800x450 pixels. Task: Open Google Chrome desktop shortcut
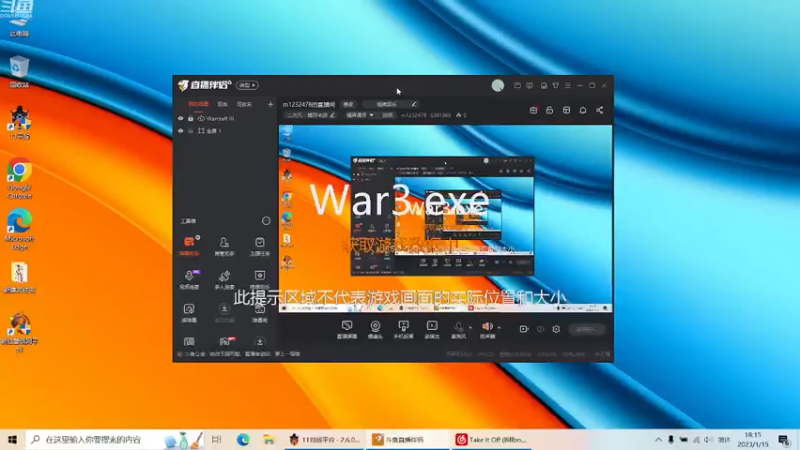pyautogui.click(x=19, y=178)
